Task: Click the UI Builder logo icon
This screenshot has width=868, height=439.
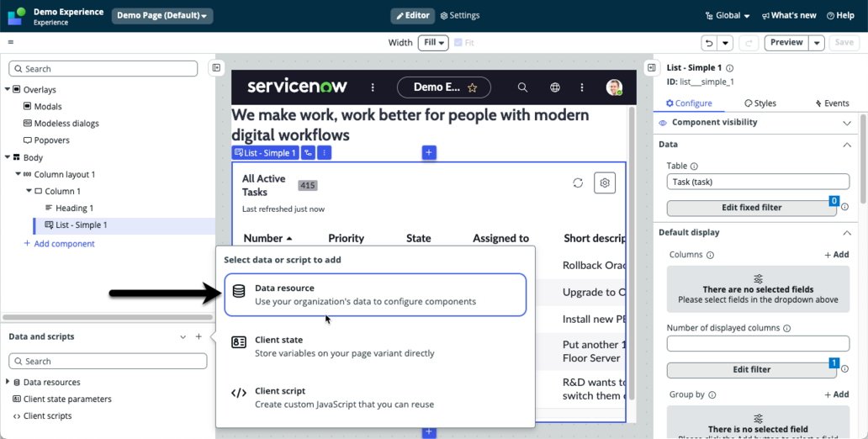Action: pos(17,16)
